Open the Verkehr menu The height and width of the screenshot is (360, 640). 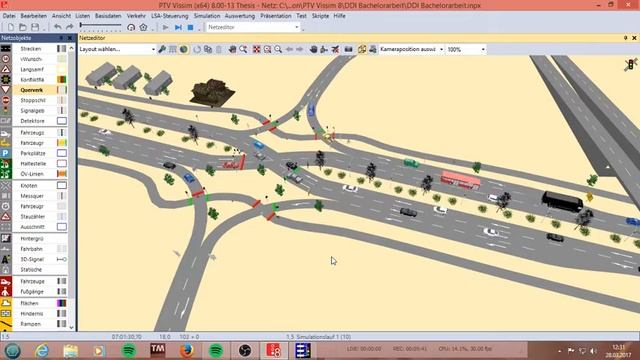136,16
